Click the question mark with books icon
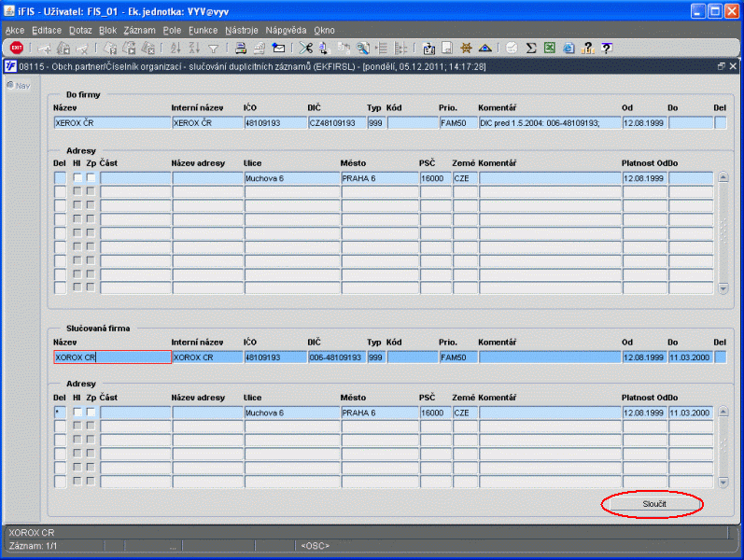The image size is (744, 560). (587, 48)
